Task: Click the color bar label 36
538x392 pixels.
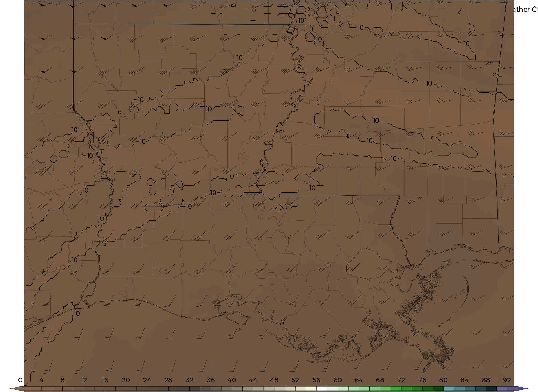Action: point(211,380)
